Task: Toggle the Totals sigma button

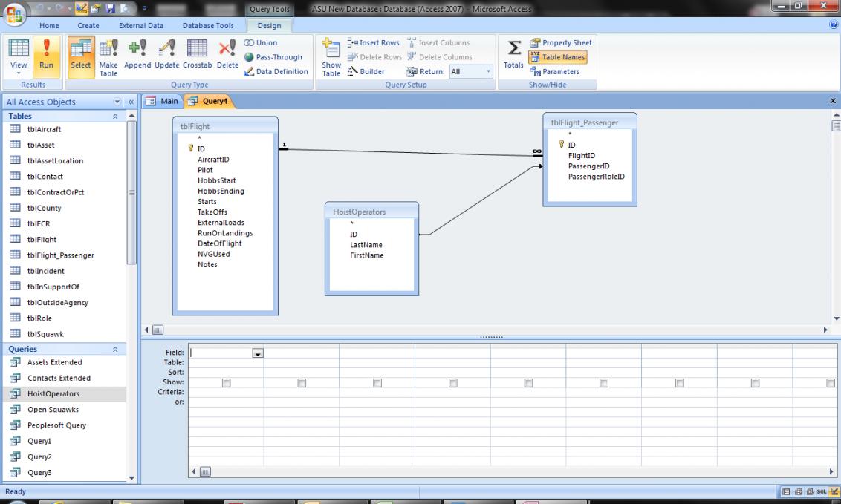Action: 513,53
